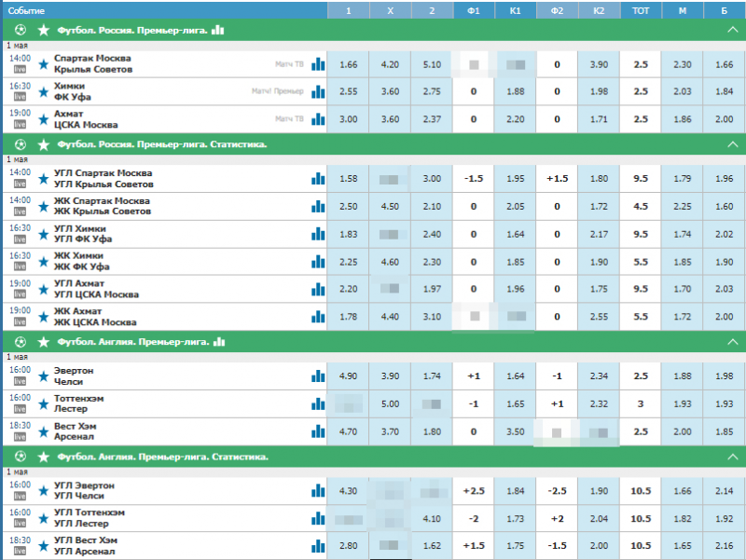Click the ТОТ column header
Screen dimensions: 746x560
point(640,9)
